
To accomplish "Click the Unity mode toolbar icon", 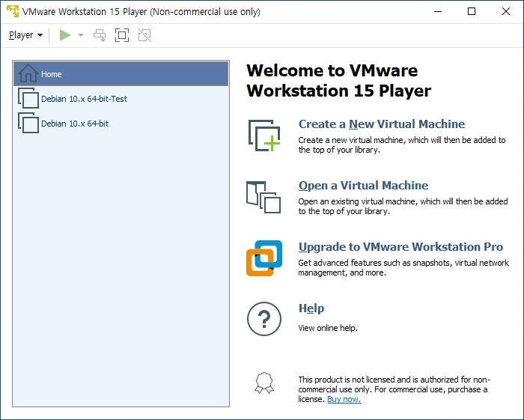I will 144,35.
